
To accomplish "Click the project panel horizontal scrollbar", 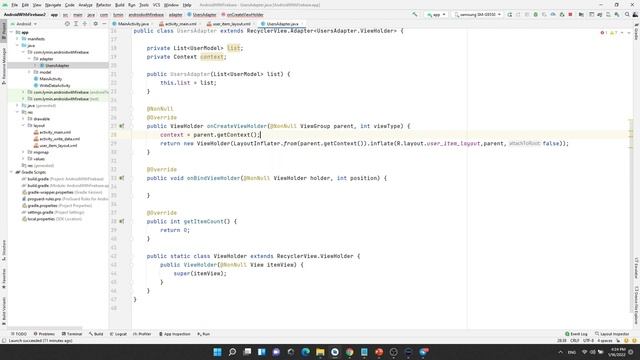I will point(45,328).
